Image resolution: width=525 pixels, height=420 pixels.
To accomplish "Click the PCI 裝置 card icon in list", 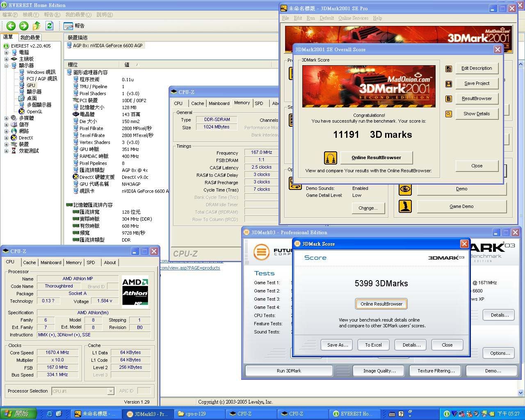I will click(76, 100).
